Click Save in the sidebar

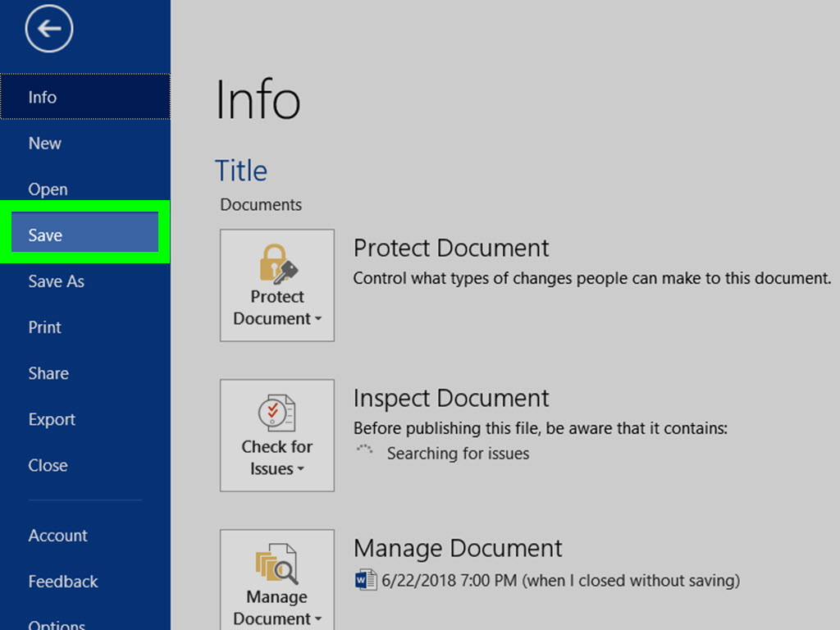pos(85,235)
